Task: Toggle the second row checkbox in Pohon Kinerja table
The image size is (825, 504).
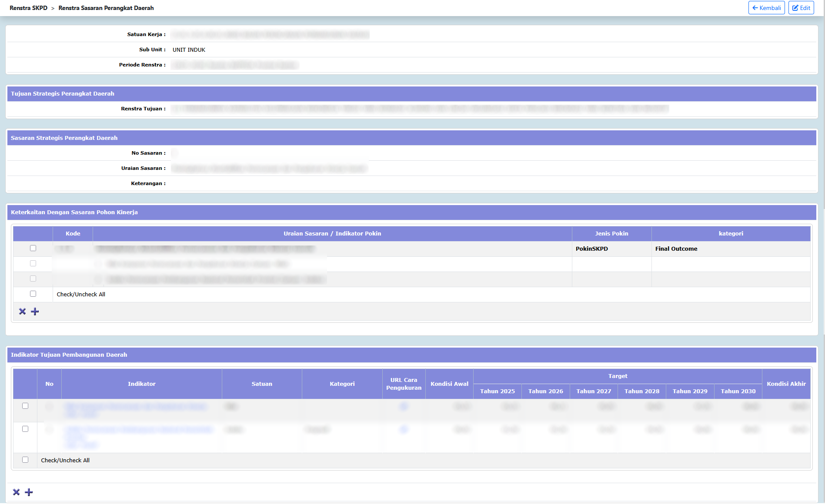Action: (x=33, y=264)
